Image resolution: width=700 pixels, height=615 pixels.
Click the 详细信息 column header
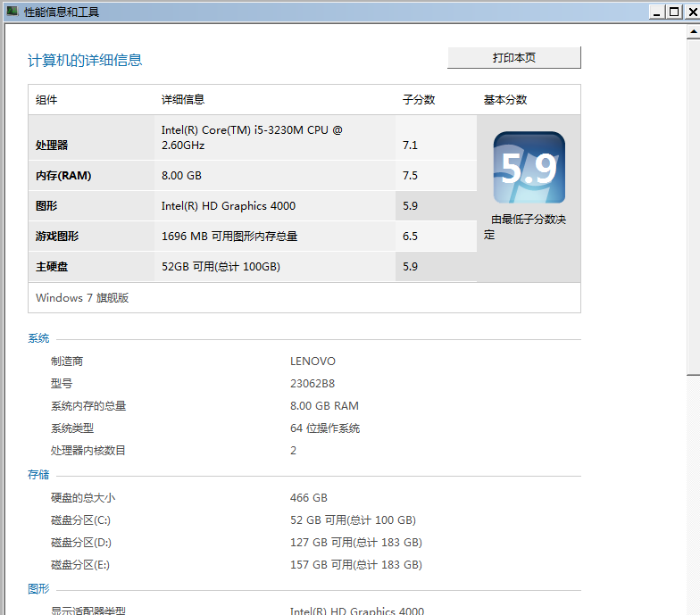click(x=183, y=100)
